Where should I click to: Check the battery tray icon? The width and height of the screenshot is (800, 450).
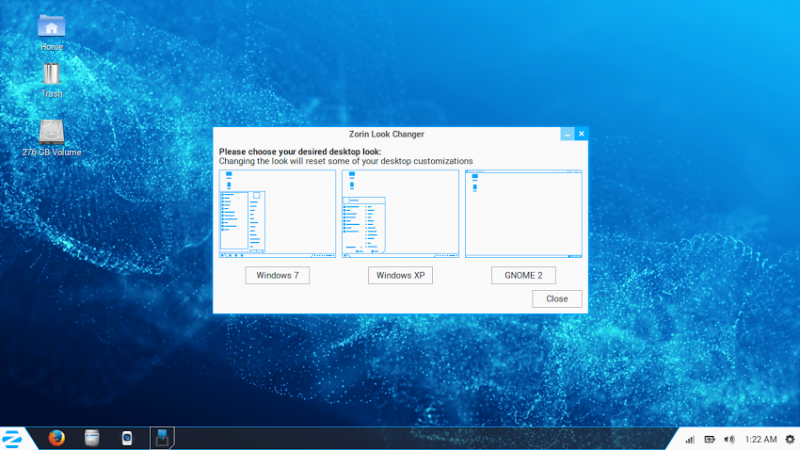pyautogui.click(x=709, y=439)
